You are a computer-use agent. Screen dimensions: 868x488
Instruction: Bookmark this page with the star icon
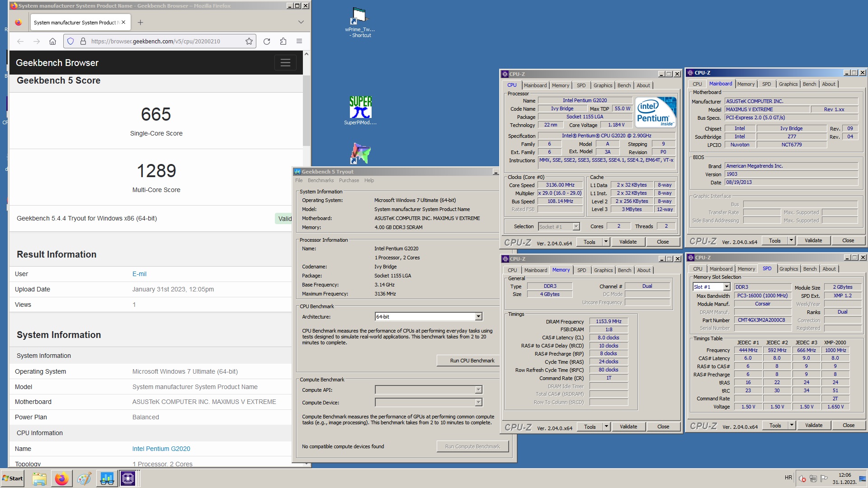tap(249, 41)
